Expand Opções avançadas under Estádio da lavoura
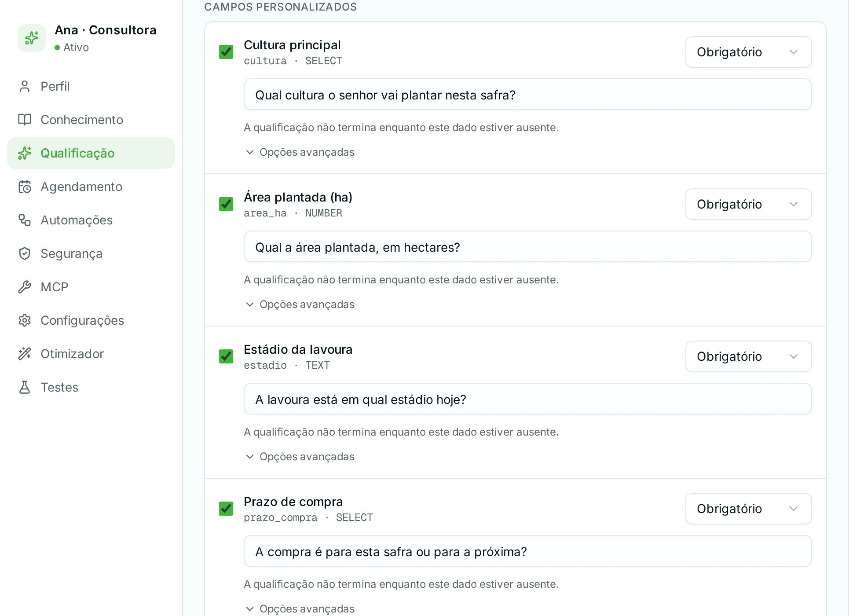Image resolution: width=849 pixels, height=616 pixels. 300,457
